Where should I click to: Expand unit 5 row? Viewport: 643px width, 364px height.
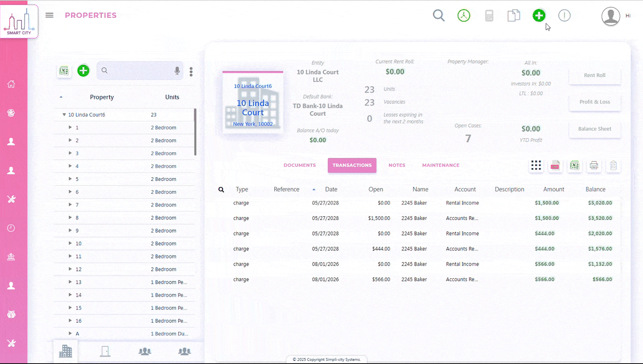70,179
